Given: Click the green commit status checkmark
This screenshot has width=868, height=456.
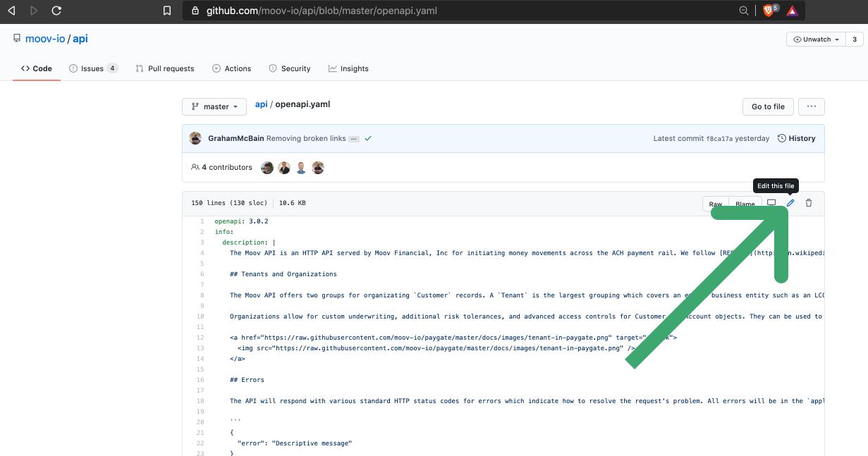Looking at the screenshot, I should pyautogui.click(x=368, y=138).
